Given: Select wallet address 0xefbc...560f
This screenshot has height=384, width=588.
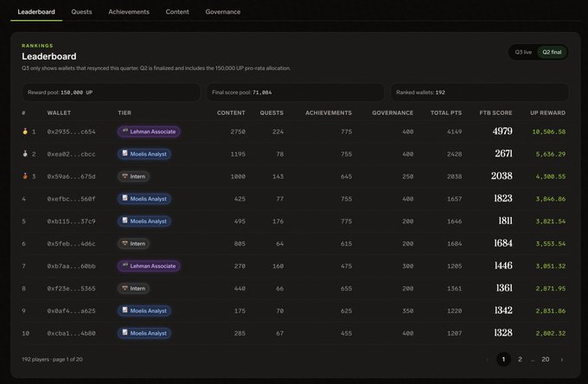Looking at the screenshot, I should pos(71,199).
